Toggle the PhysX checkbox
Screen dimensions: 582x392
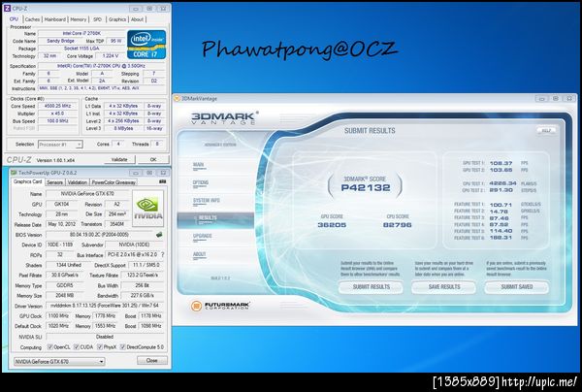click(x=100, y=347)
